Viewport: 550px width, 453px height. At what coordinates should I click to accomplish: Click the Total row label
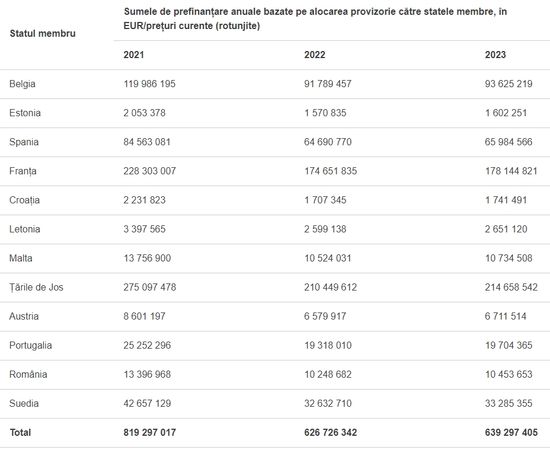(x=20, y=433)
